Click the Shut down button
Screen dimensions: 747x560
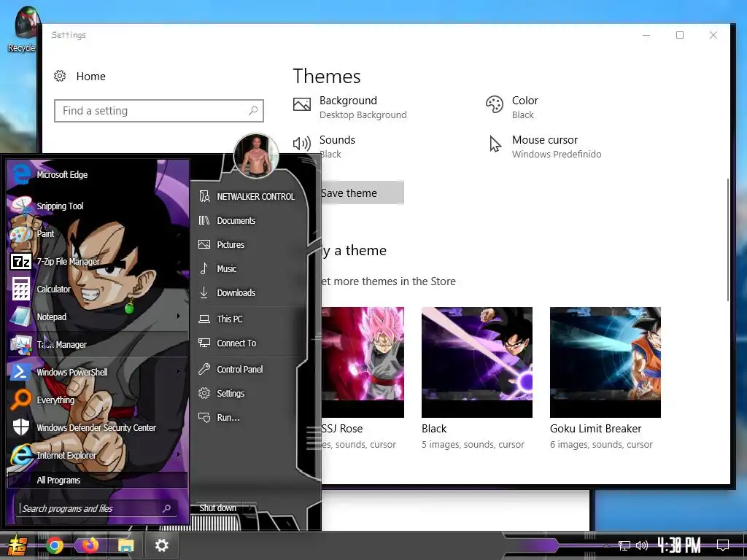217,508
